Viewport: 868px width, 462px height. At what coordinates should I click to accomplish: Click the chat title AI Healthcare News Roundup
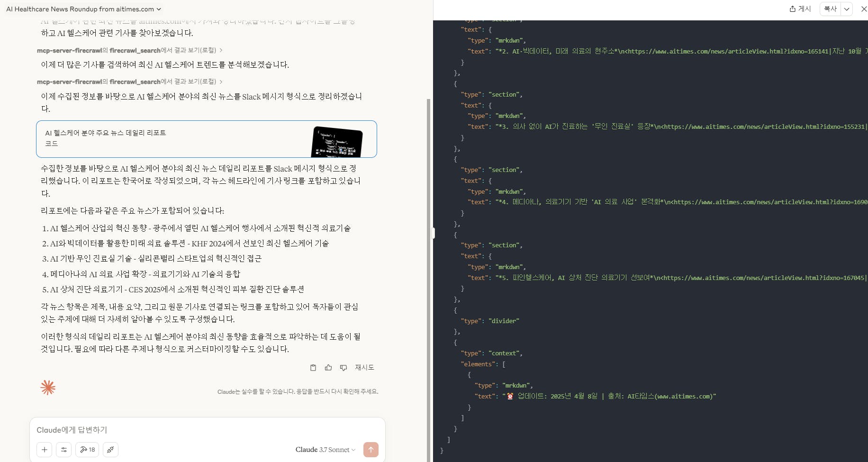80,9
